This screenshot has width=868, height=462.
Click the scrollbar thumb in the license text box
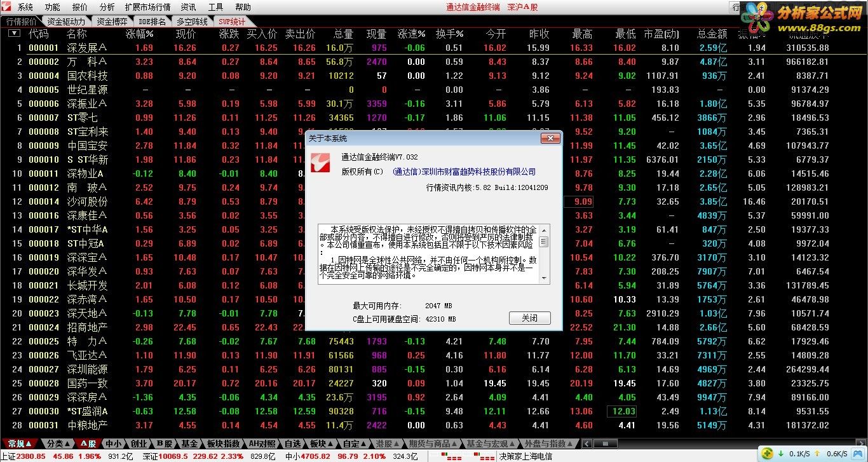[x=544, y=241]
